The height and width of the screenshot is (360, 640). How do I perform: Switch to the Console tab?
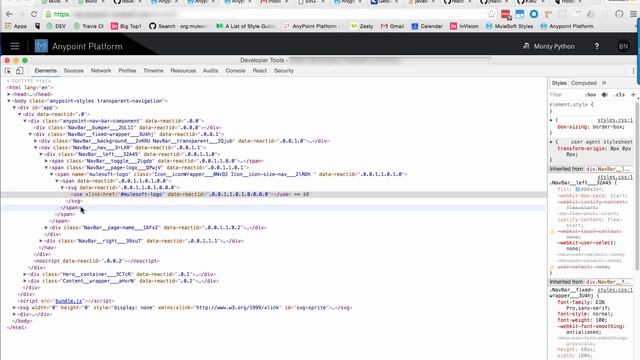[236, 71]
